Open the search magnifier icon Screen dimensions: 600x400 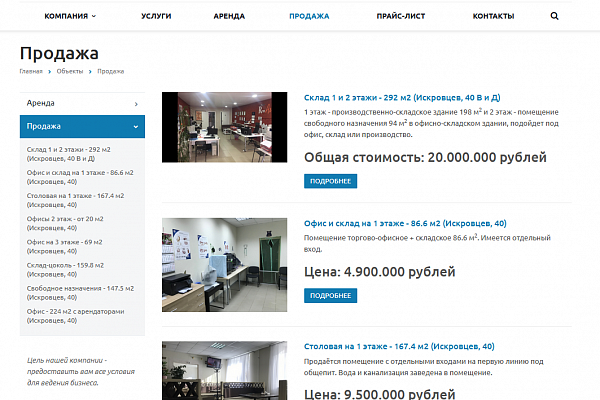click(554, 16)
